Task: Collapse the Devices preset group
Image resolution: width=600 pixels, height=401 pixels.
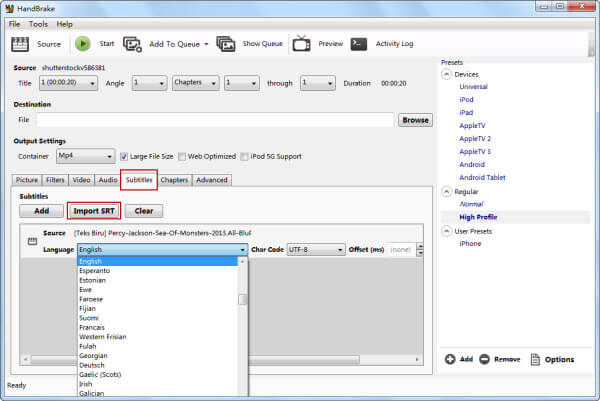Action: [446, 74]
